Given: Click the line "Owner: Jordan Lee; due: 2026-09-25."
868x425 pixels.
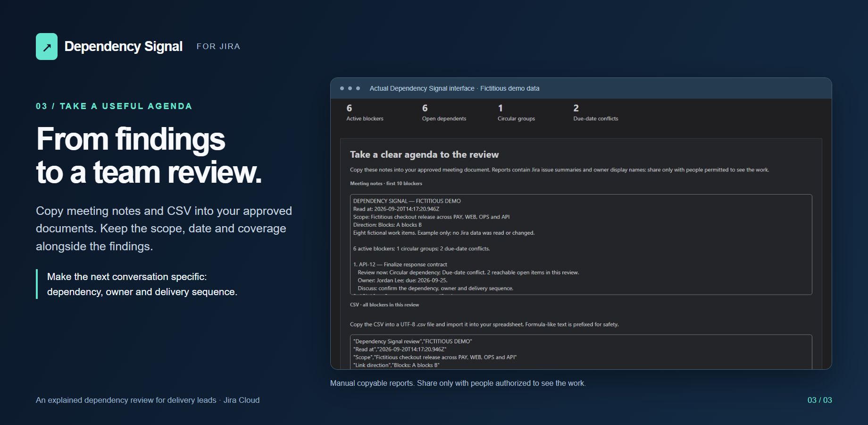Looking at the screenshot, I should tap(402, 280).
